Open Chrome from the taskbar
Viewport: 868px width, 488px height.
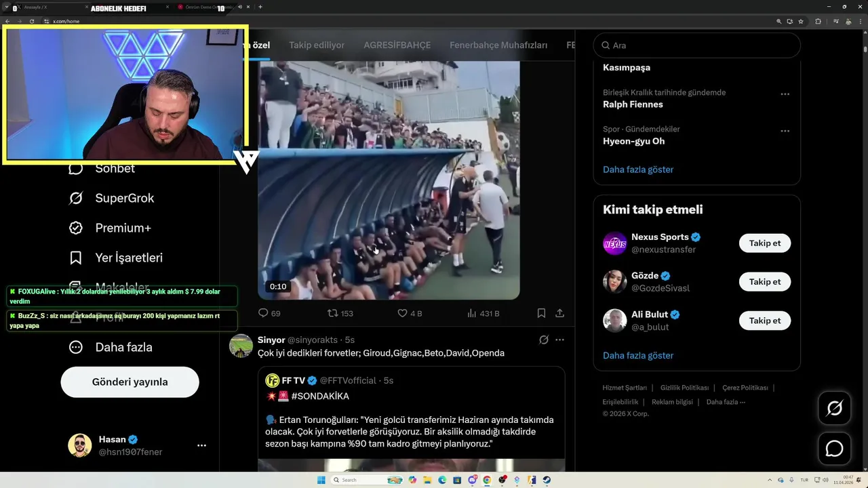[487, 480]
